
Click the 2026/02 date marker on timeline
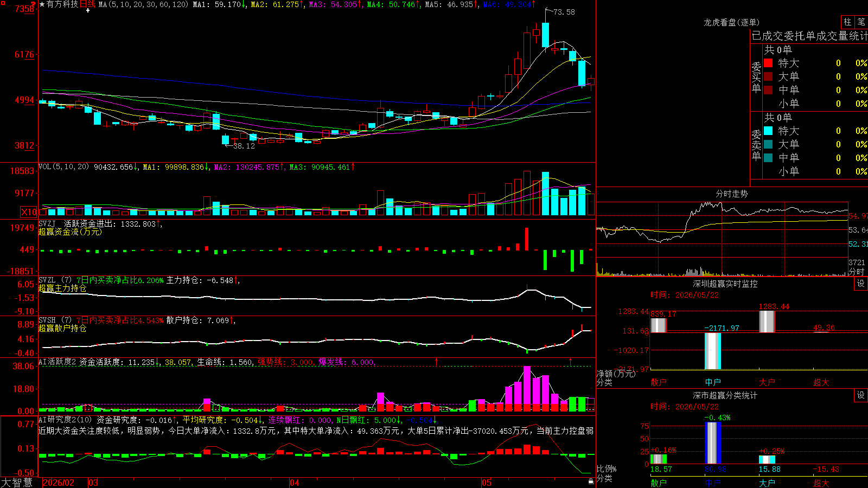[58, 483]
